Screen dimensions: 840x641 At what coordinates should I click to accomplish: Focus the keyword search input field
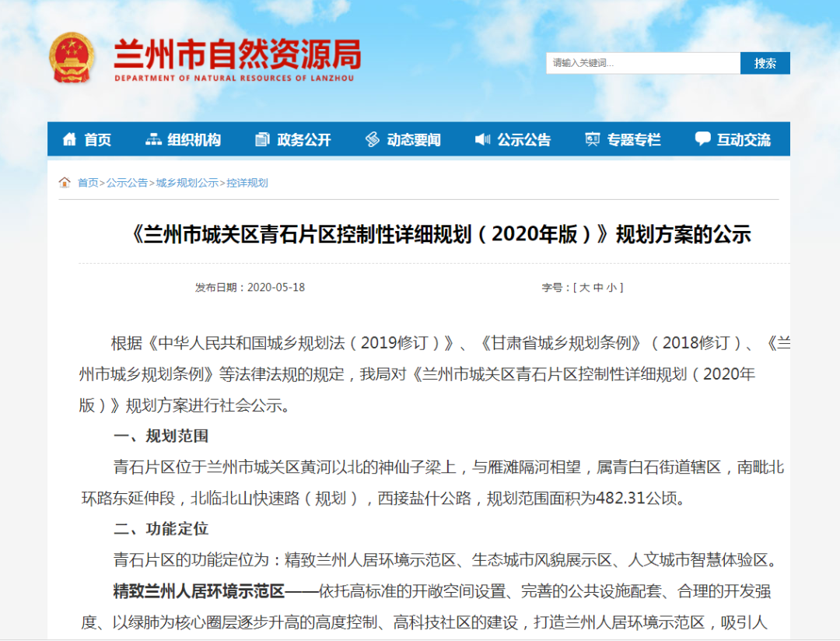[x=643, y=63]
